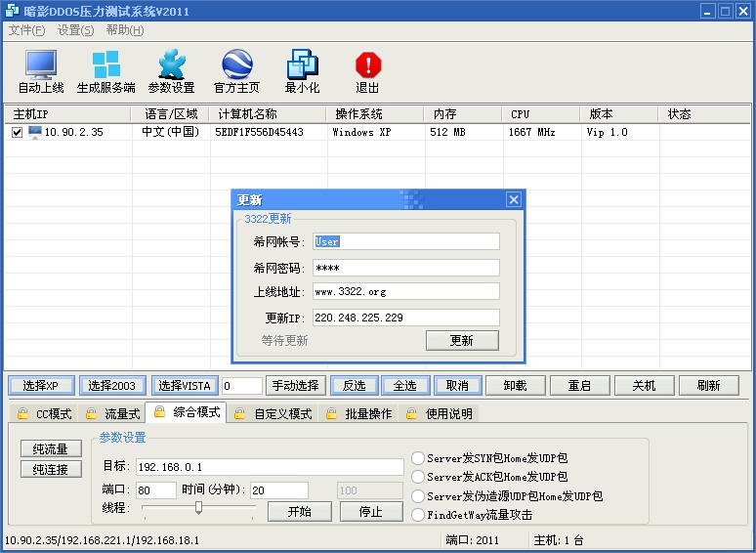Click the computer icon beside host 10.90.2.35

35,132
